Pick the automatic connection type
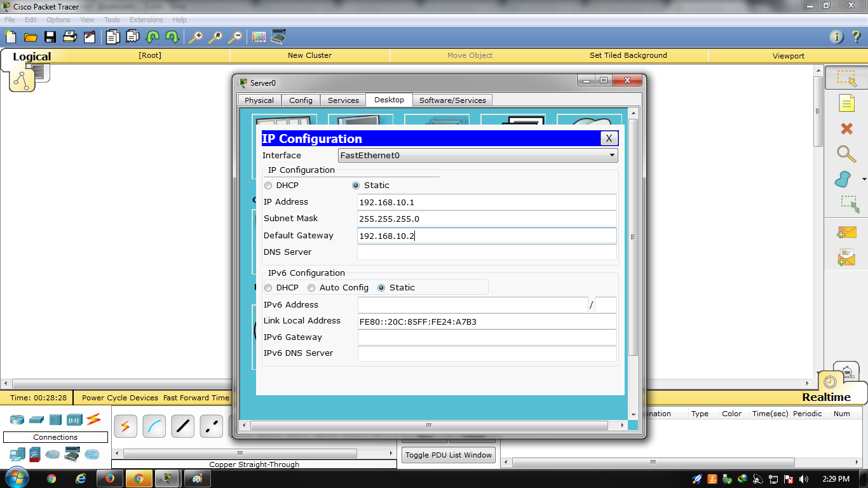The height and width of the screenshot is (488, 868). [125, 426]
